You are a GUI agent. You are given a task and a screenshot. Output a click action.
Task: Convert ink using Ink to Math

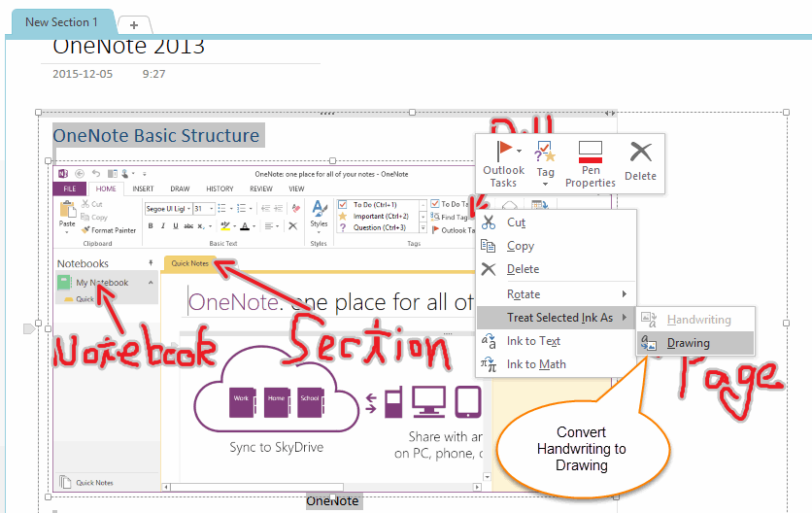[x=536, y=364]
